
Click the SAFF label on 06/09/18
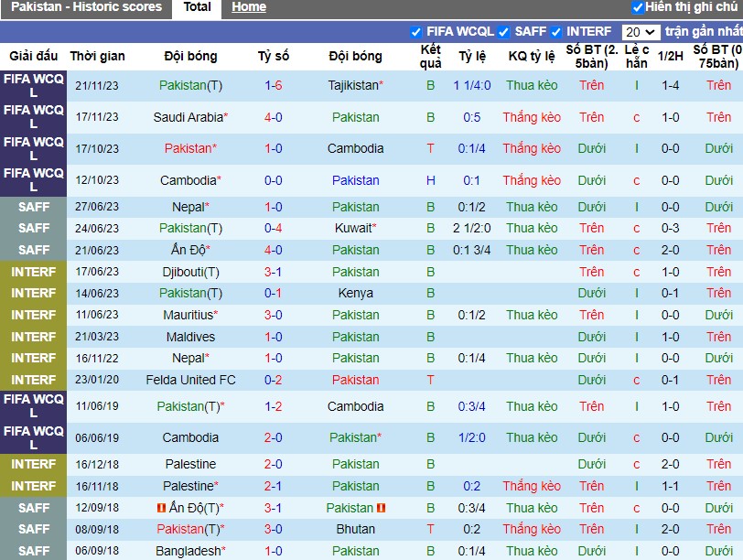click(x=34, y=551)
